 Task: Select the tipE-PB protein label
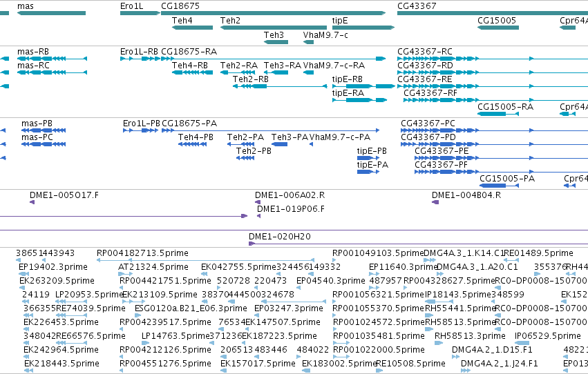click(372, 151)
